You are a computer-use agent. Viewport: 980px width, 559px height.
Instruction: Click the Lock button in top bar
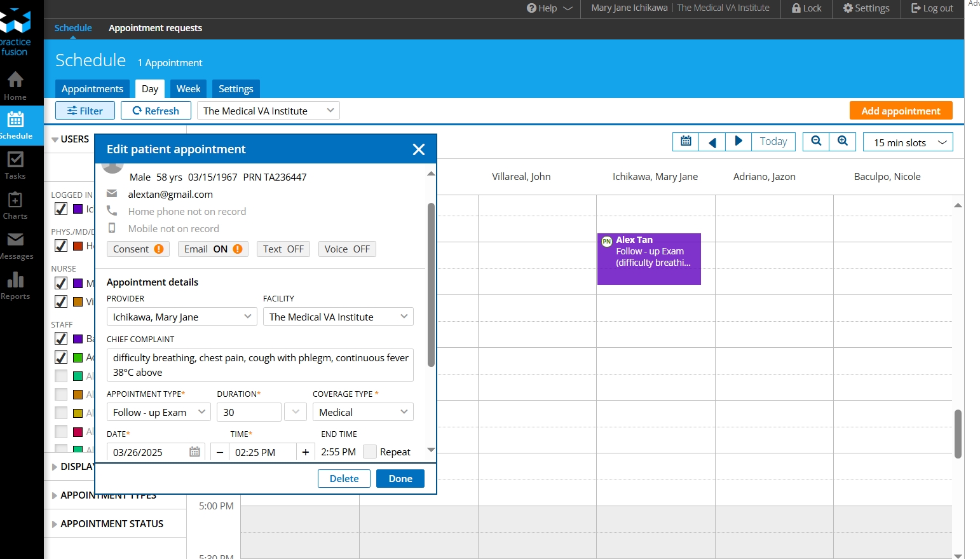pyautogui.click(x=806, y=8)
